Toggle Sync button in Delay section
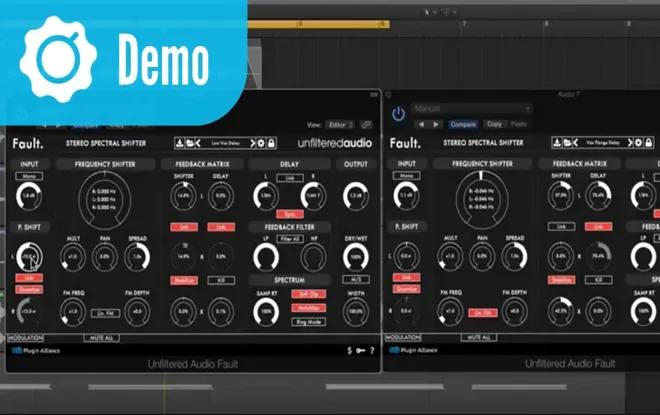Viewport: 660px width, 415px height. tap(290, 214)
